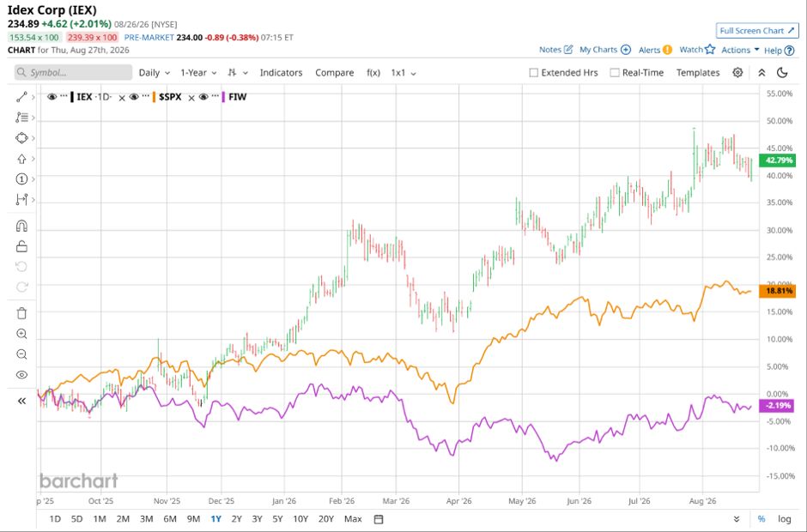Collapse the drawing toolbar with double chevron
Screen dimensions: 807x532
[x=21, y=401]
